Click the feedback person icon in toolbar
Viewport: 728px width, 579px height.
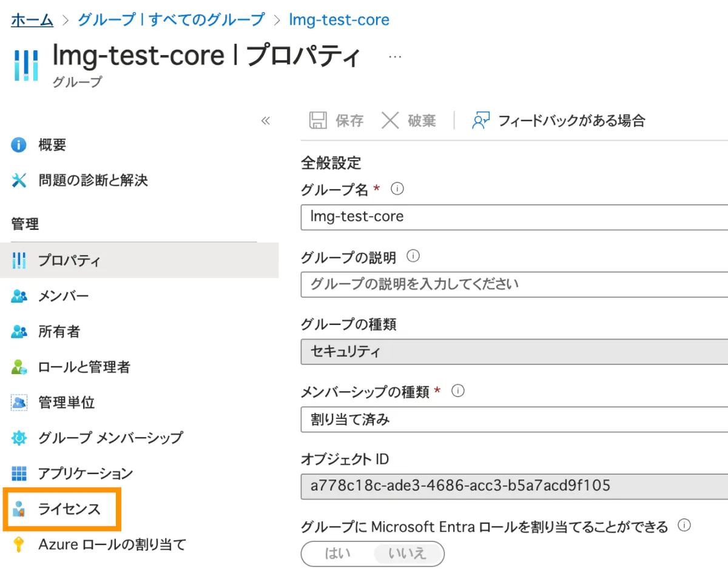coord(480,120)
